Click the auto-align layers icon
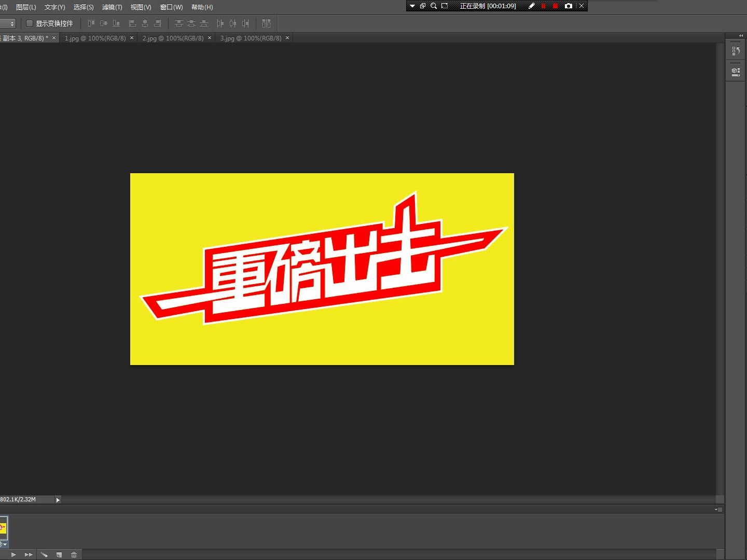Screen dimensions: 747x560 click(266, 23)
